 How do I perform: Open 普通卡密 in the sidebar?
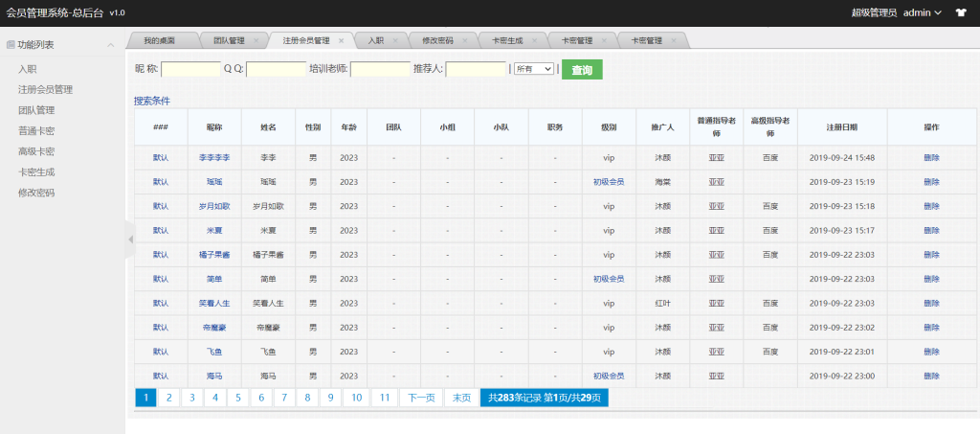pyautogui.click(x=36, y=130)
